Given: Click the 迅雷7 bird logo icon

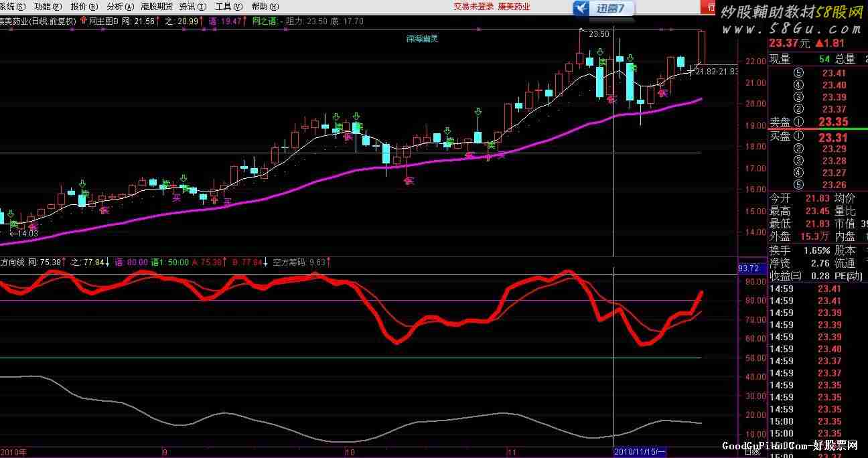Looking at the screenshot, I should 582,8.
